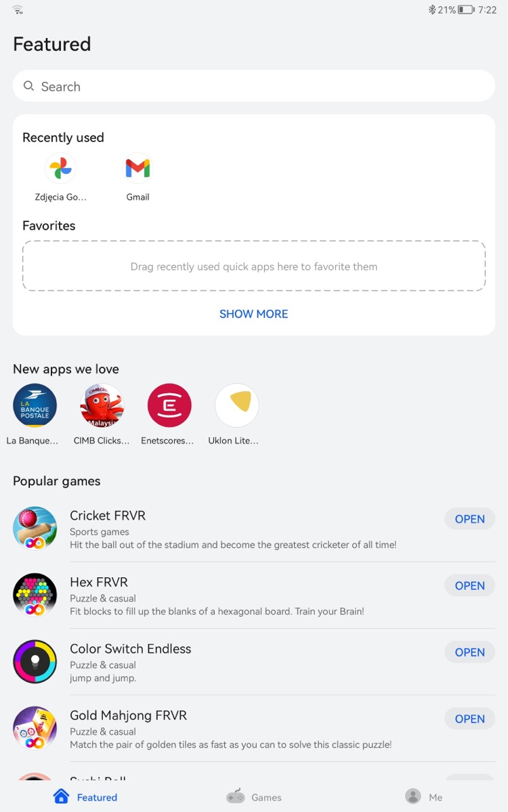Image resolution: width=508 pixels, height=812 pixels.
Task: Select Color Switch Endless game icon
Action: coord(35,662)
